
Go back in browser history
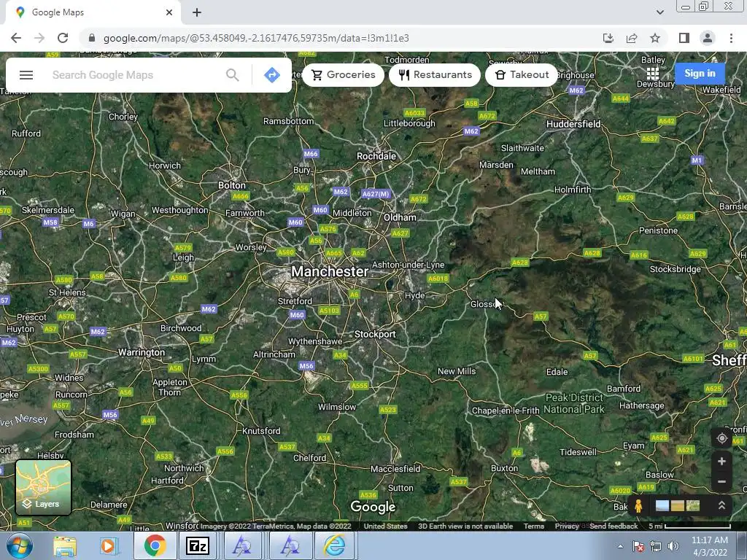16,38
